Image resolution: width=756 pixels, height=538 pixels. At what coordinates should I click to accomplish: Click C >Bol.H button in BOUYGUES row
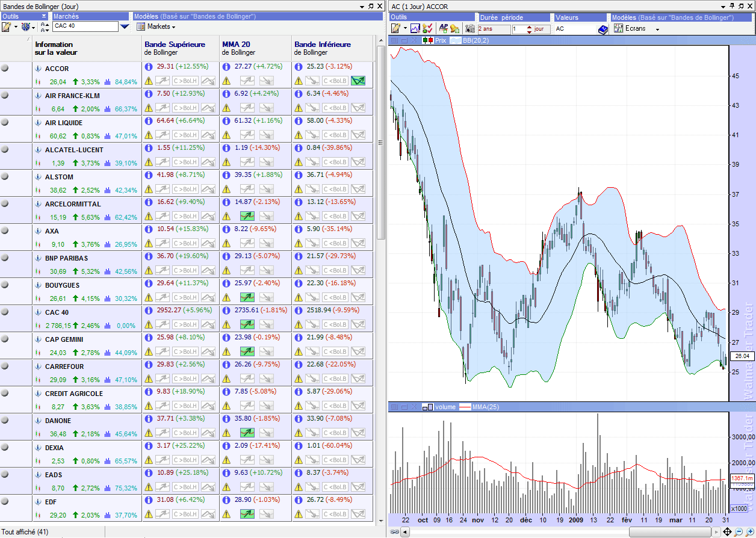[x=185, y=297]
